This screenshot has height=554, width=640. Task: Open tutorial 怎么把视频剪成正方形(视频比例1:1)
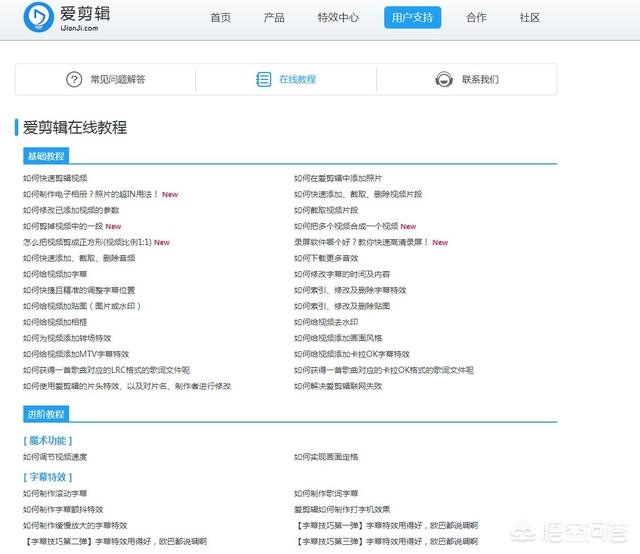click(87, 242)
